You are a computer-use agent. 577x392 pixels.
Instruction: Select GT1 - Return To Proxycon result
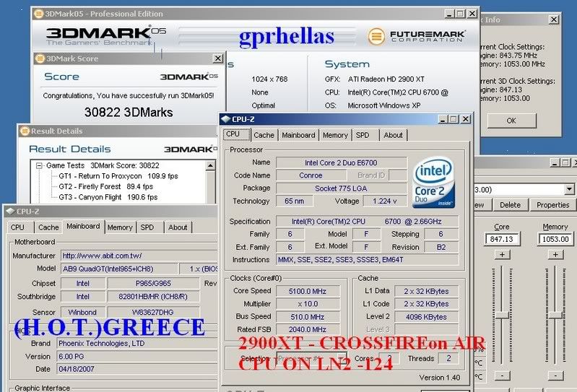[118, 176]
